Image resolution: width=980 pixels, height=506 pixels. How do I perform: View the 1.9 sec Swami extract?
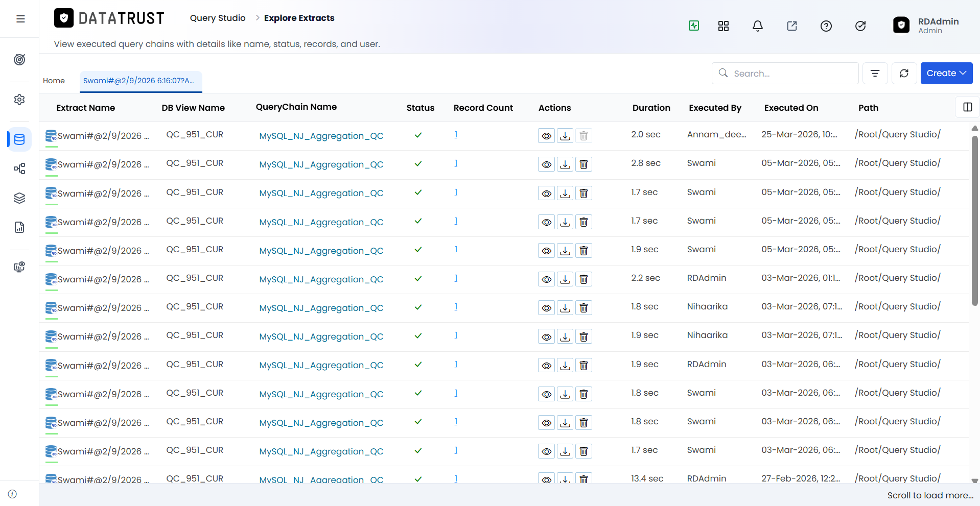pyautogui.click(x=546, y=251)
